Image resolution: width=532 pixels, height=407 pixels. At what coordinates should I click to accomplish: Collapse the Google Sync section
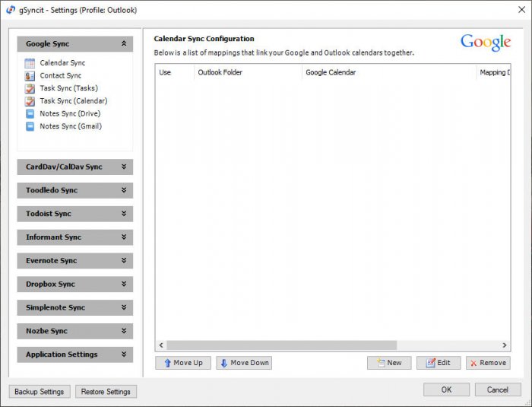click(x=75, y=44)
